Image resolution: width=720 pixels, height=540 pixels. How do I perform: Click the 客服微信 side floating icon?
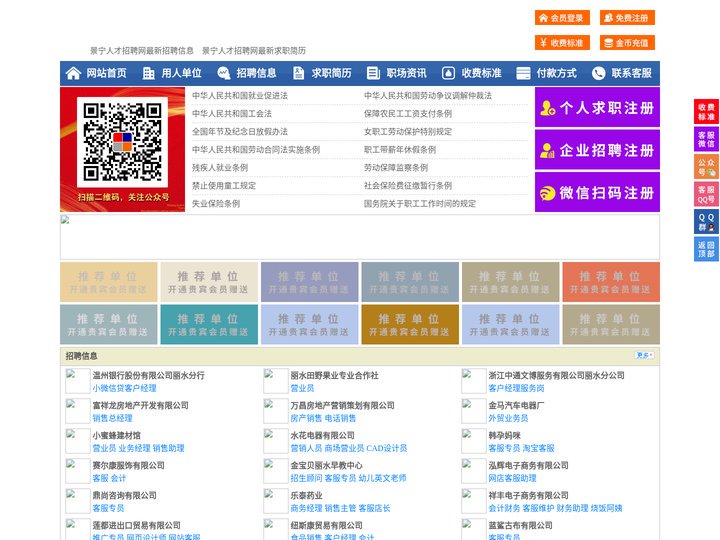tap(706, 139)
